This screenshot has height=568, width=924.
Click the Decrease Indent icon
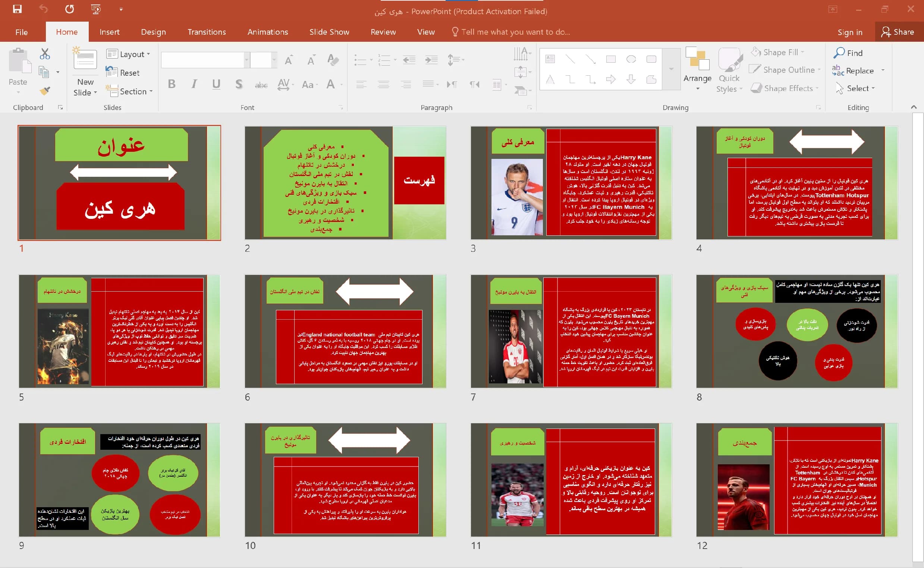pyautogui.click(x=409, y=59)
